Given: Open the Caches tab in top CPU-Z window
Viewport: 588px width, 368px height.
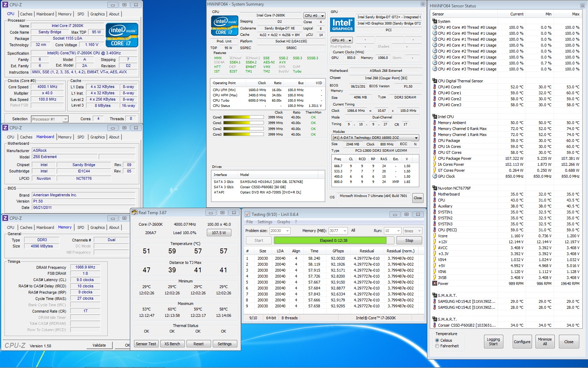Looking at the screenshot, I should 26,14.
